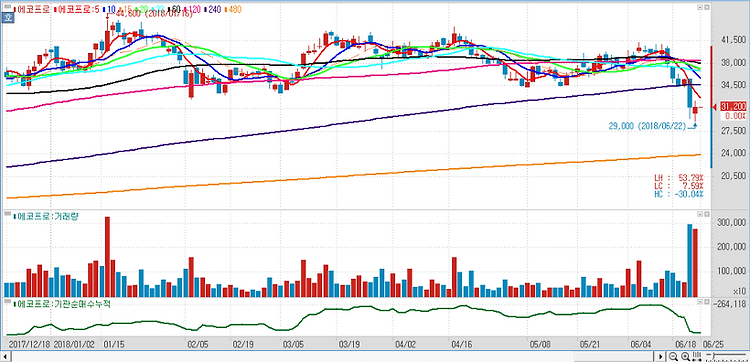This screenshot has height=362, width=750.
Task: Select the 480-day moving average legend
Action: 233,10
